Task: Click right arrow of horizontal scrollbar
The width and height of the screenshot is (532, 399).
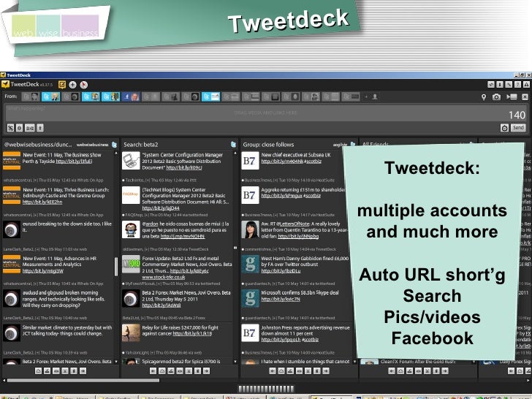Action: [528, 381]
